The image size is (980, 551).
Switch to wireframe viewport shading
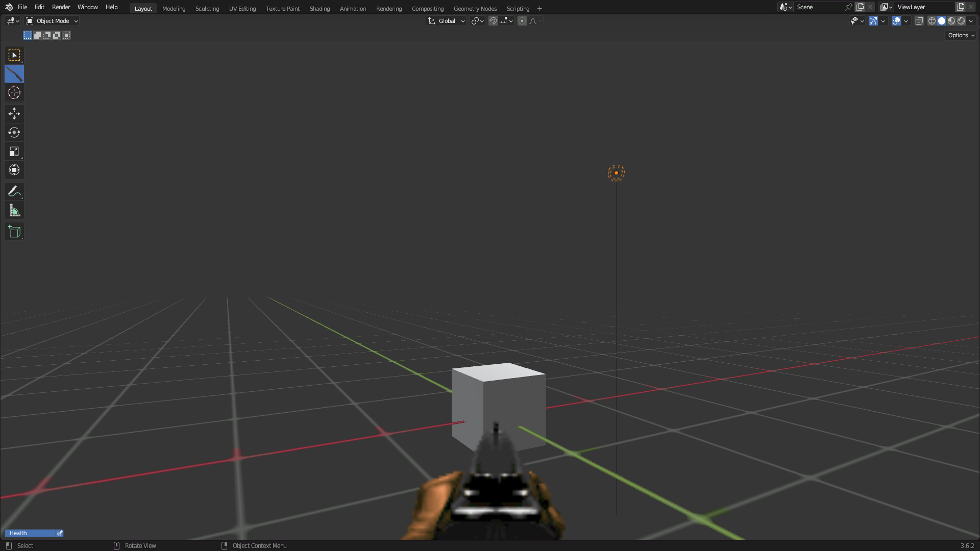coord(932,21)
